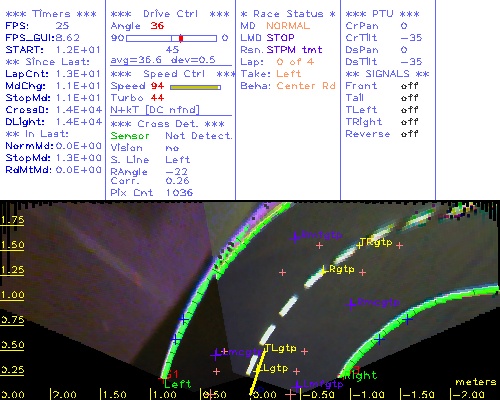Select the Timers panel header

pyautogui.click(x=51, y=14)
